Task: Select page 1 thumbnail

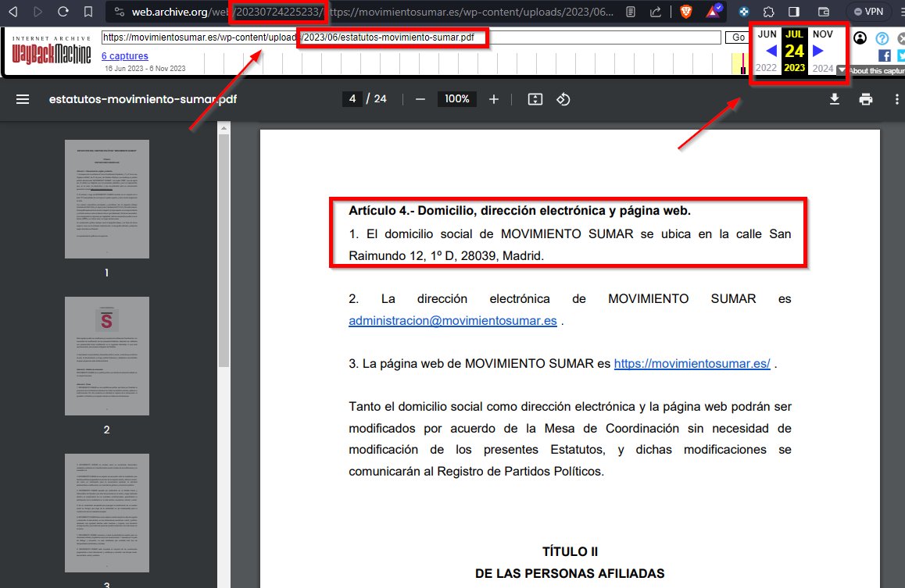Action: coord(107,199)
